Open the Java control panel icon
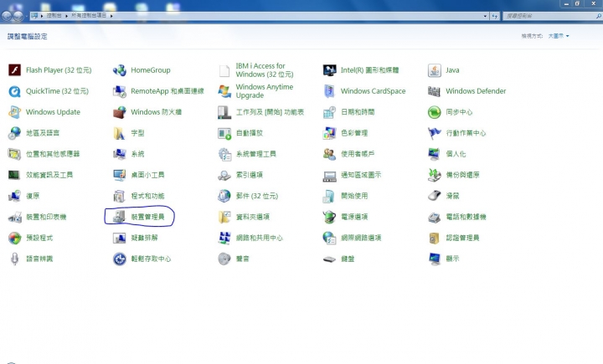Viewport: 603px width, 364px height. 435,70
